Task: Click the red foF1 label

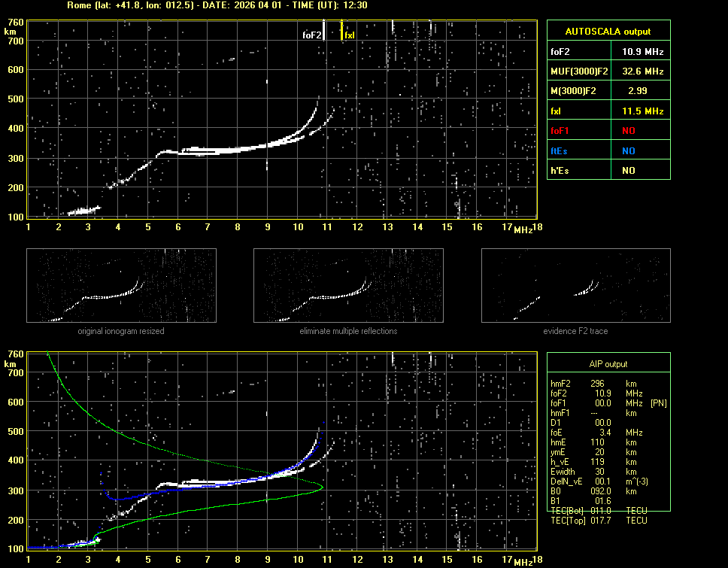Action: (560, 131)
